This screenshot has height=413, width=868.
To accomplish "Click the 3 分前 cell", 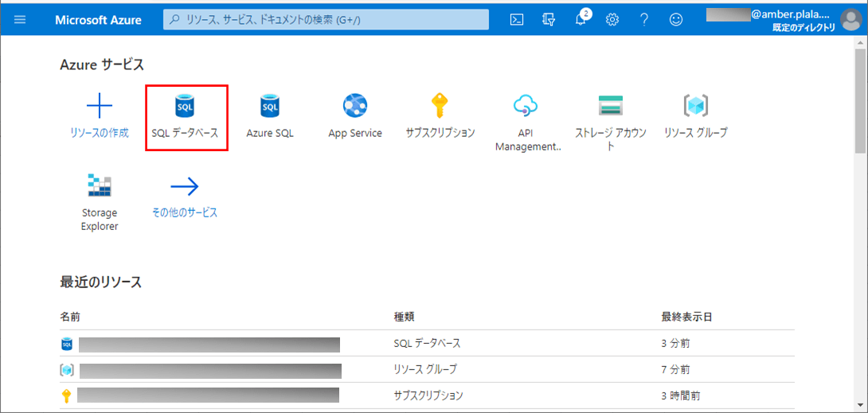I will [675, 343].
